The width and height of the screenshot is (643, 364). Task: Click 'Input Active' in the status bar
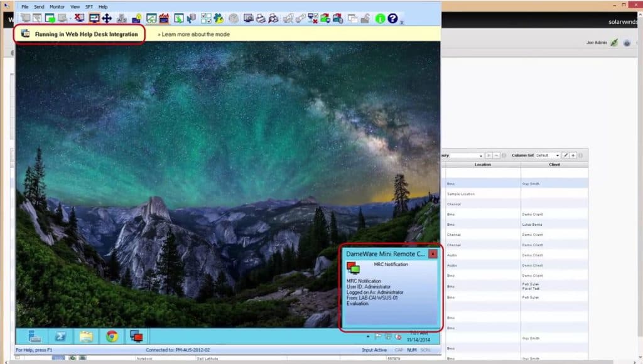tap(374, 350)
